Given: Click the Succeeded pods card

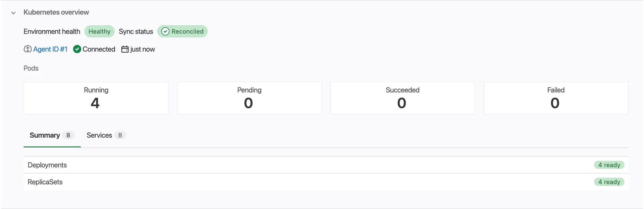Looking at the screenshot, I should (402, 98).
